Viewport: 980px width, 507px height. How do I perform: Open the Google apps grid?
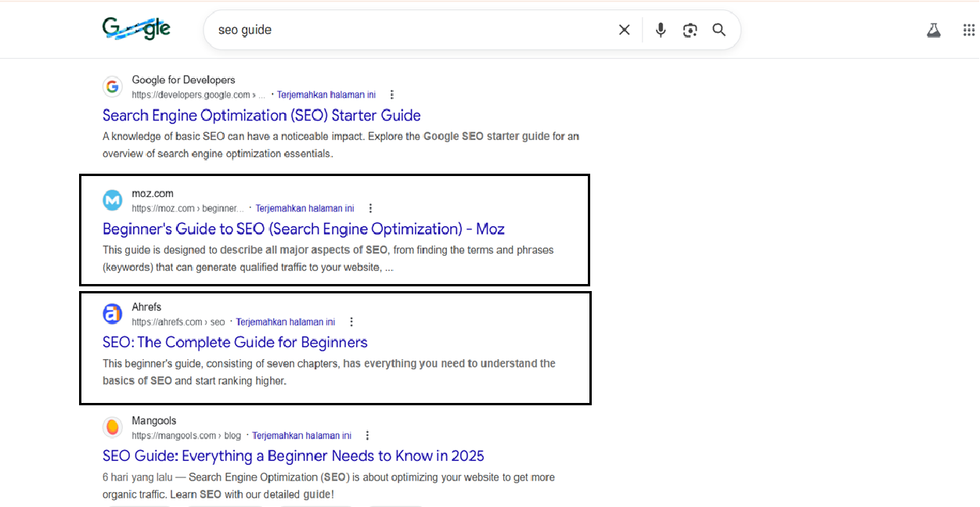pos(969,31)
